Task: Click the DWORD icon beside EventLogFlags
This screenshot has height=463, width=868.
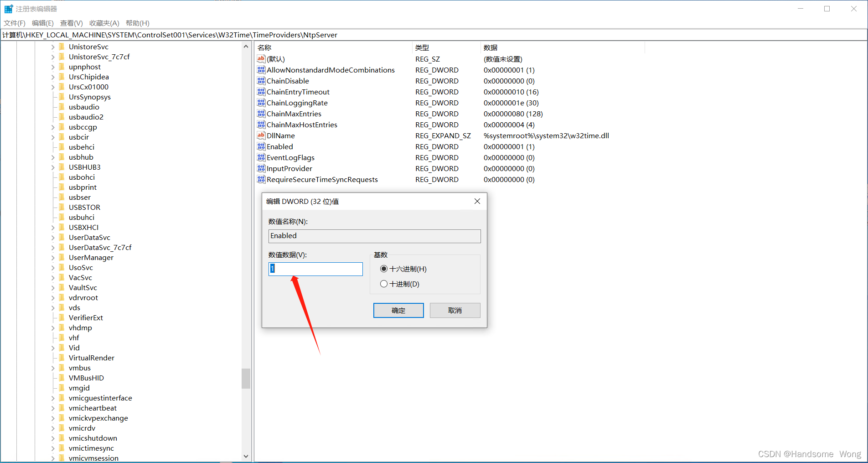Action: [x=261, y=157]
